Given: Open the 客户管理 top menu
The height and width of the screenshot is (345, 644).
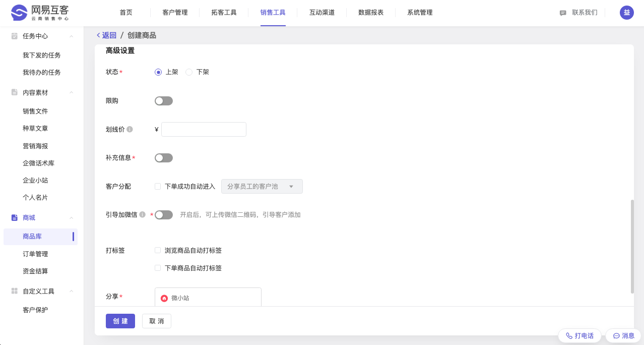Looking at the screenshot, I should (175, 13).
